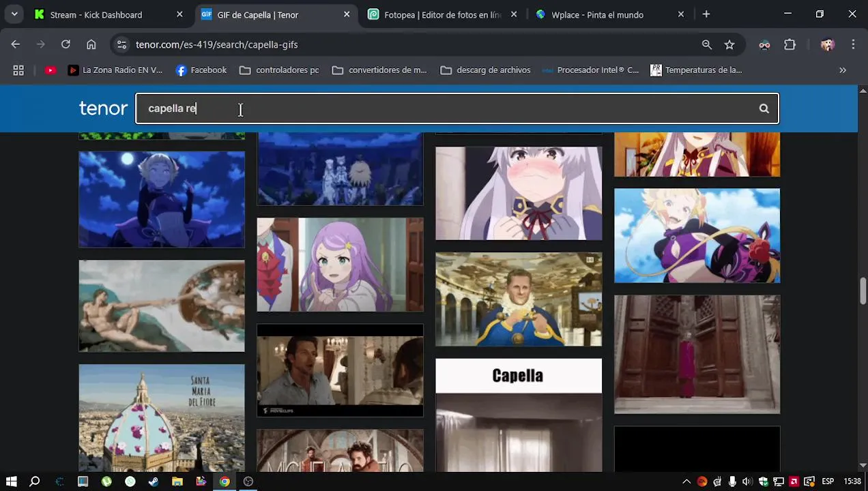Viewport: 868px width, 491px height.
Task: Open the descarg de archivos bookmark folder
Action: tap(486, 70)
